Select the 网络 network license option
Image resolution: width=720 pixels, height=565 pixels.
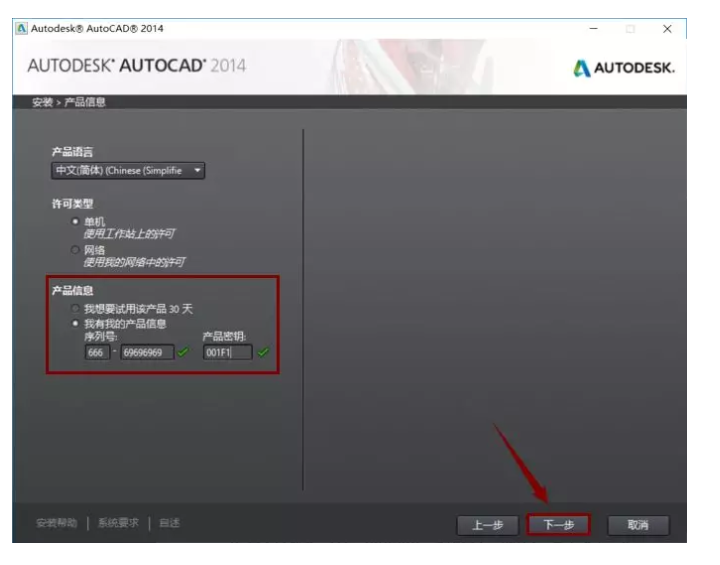(75, 250)
